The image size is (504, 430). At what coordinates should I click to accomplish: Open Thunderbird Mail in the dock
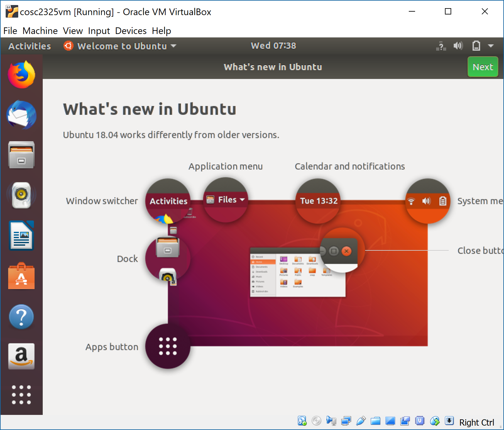(21, 115)
